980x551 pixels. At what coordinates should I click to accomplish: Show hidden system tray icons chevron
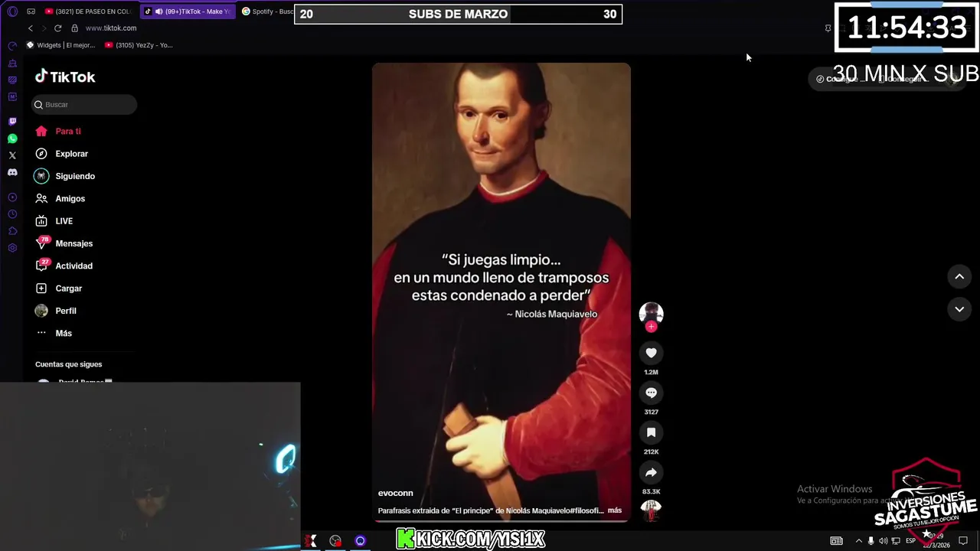(x=858, y=541)
